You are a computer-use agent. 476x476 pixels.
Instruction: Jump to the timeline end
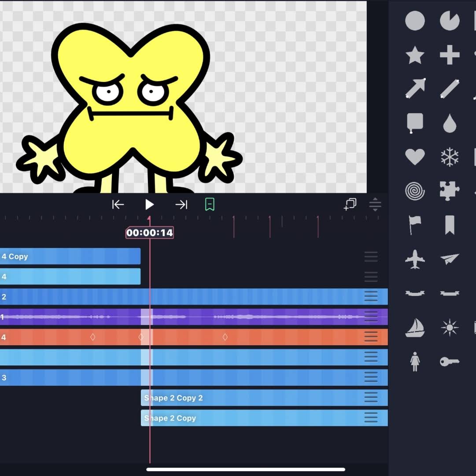point(181,205)
